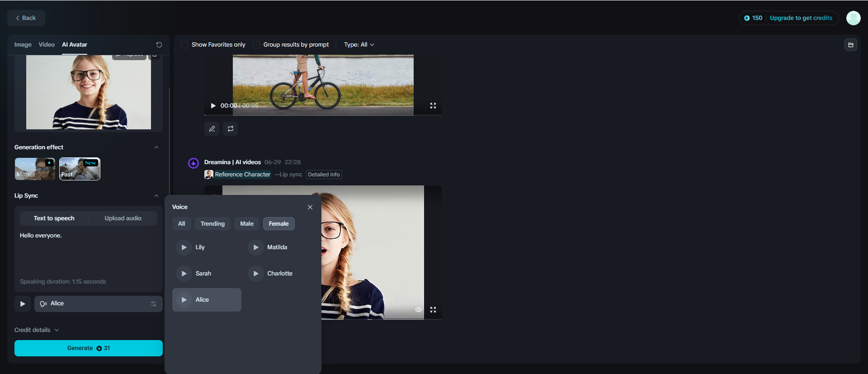Click the Generate button

click(x=89, y=348)
